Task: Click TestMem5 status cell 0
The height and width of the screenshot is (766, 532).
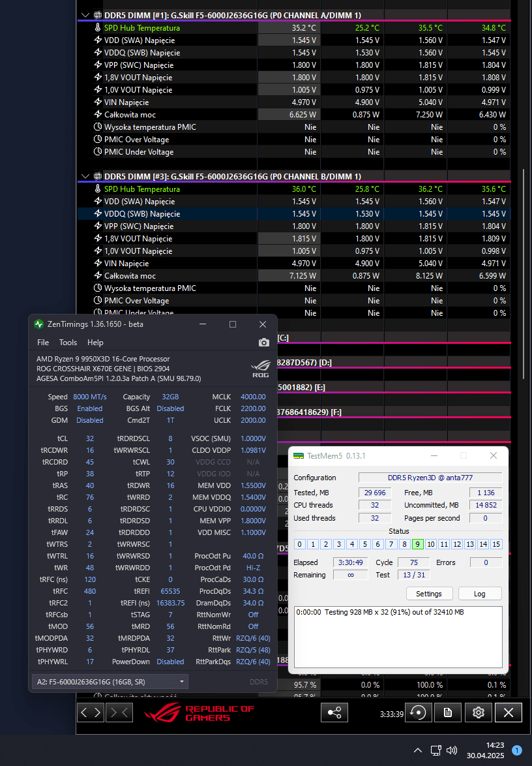Action: pyautogui.click(x=300, y=544)
